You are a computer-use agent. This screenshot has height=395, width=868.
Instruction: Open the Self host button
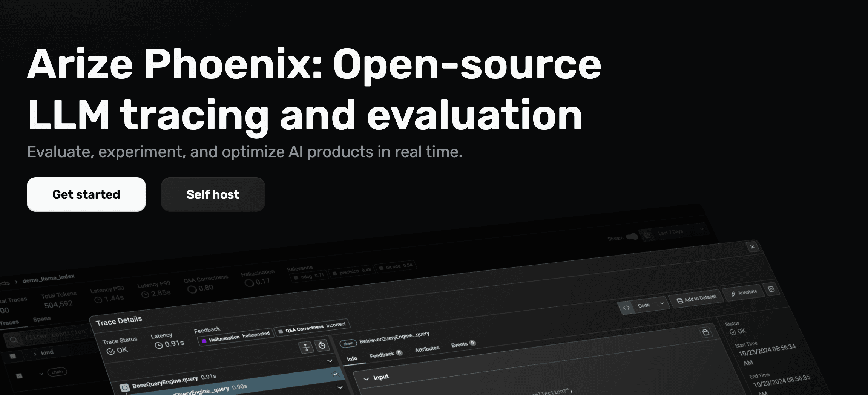(213, 194)
